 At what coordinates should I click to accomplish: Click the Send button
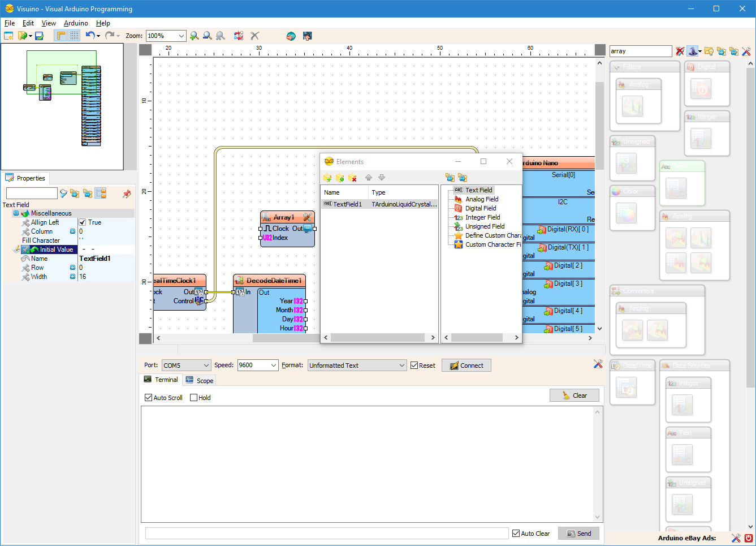click(579, 534)
